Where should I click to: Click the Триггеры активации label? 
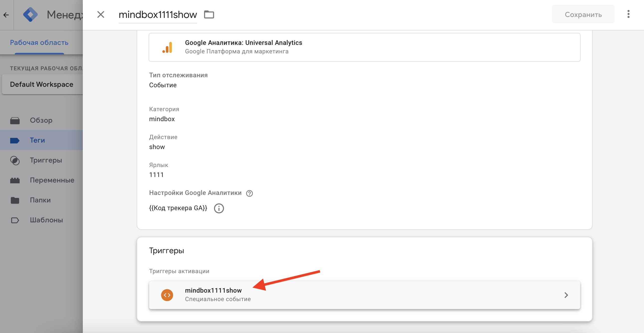(x=179, y=271)
